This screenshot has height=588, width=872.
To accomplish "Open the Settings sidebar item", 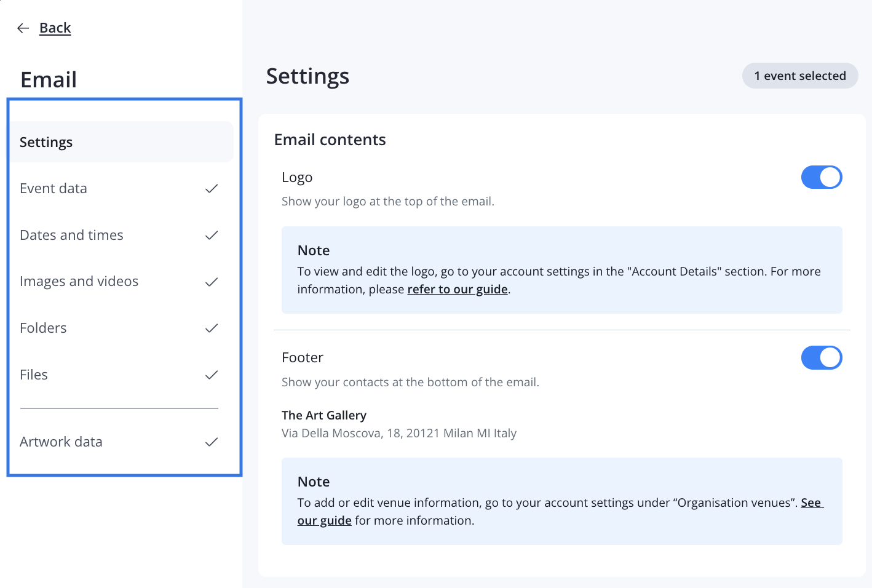I will click(46, 143).
